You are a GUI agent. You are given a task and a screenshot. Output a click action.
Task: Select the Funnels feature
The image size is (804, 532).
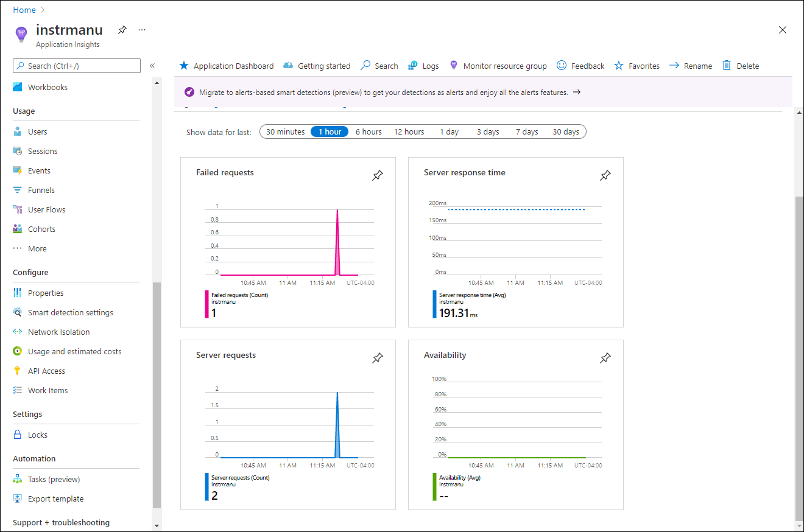(x=42, y=189)
